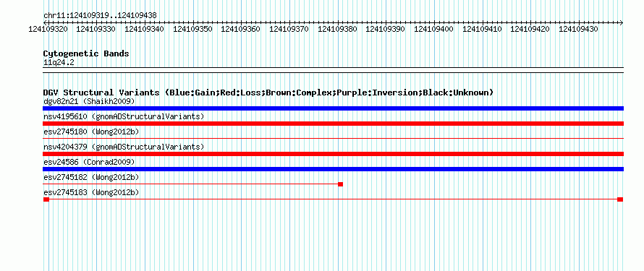Click ruler coordinate 124109420
Screen dimensions: 644x271
(x=530, y=29)
